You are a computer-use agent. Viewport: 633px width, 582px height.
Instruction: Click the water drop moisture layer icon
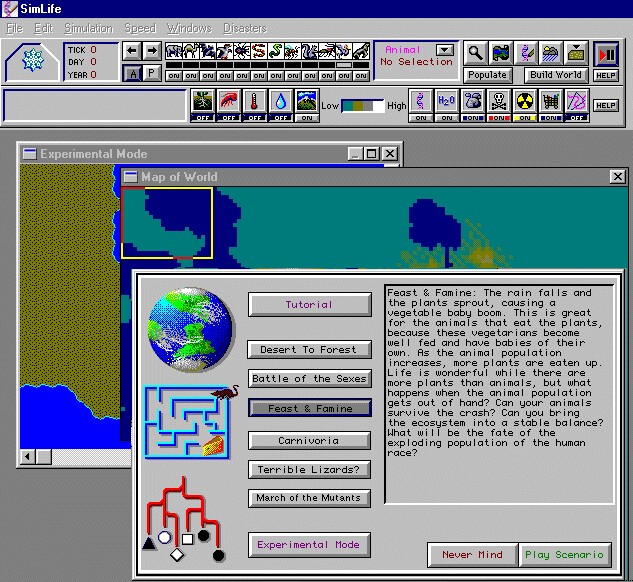coord(281,101)
